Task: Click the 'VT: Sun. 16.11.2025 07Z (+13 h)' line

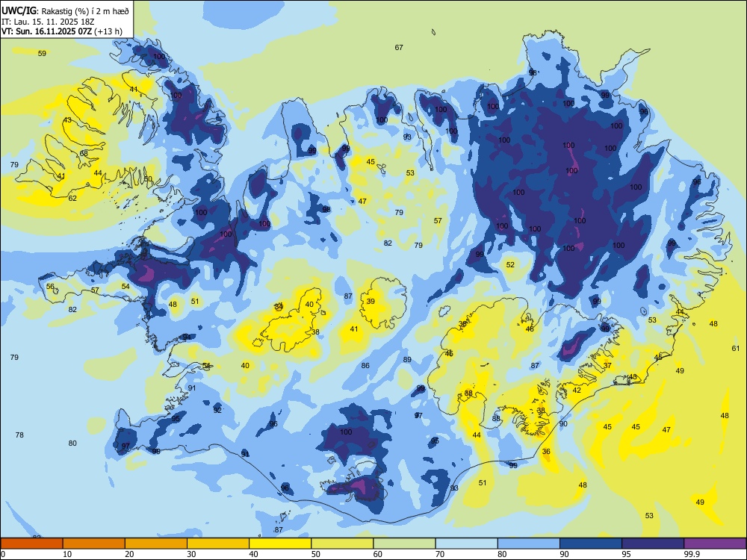Action: [x=62, y=31]
